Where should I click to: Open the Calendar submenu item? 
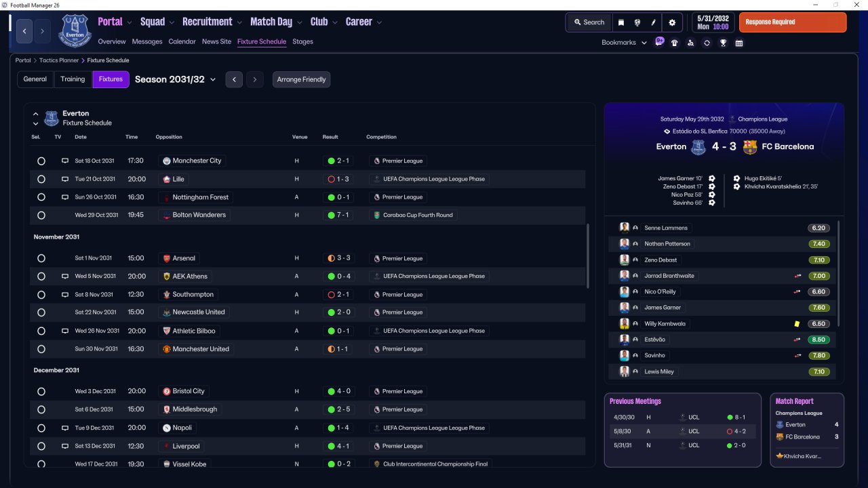click(x=182, y=41)
